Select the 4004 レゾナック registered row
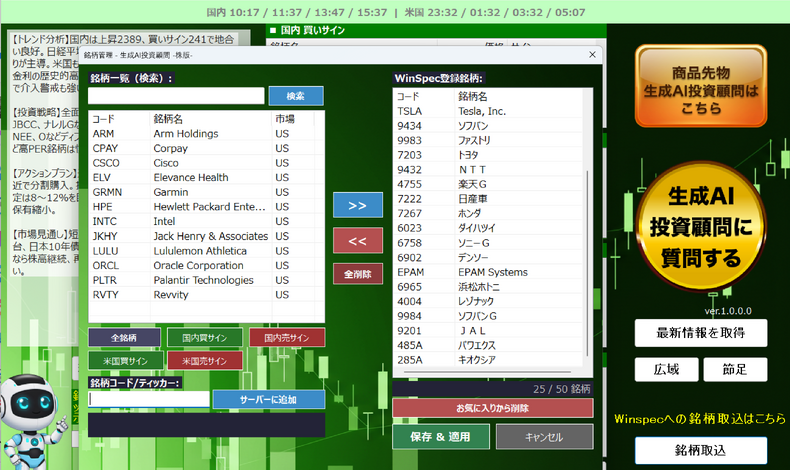 point(488,301)
